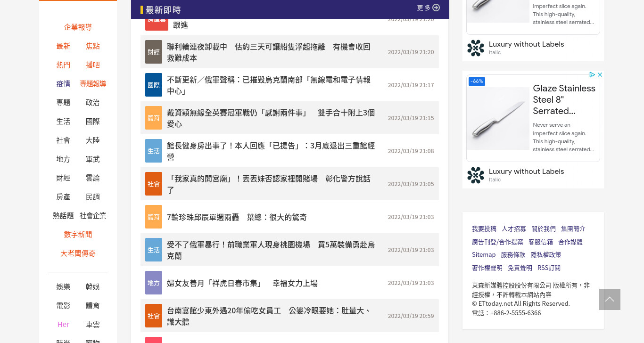Click the AdChoices icon on the lower ad

click(592, 74)
